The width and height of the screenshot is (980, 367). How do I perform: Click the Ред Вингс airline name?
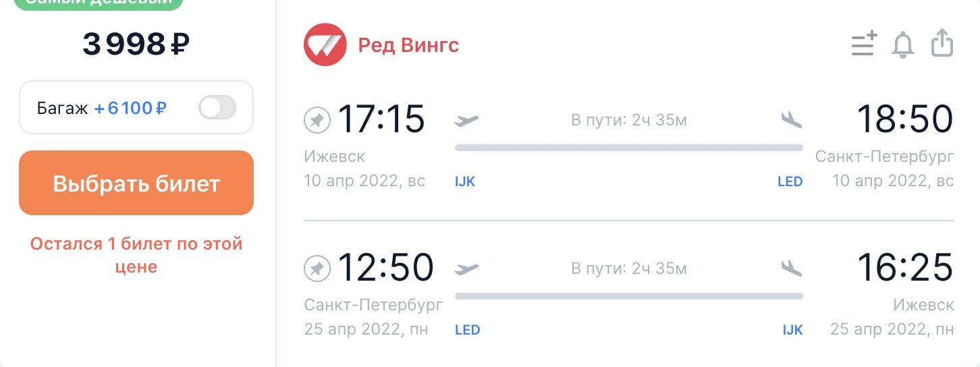point(408,45)
